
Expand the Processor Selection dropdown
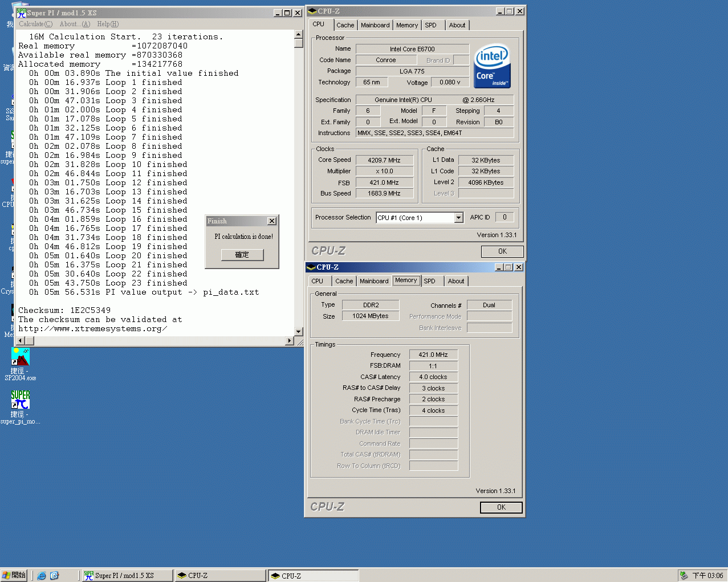coord(458,218)
